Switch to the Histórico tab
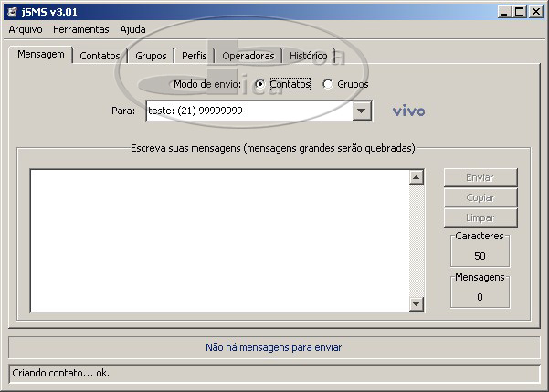The width and height of the screenshot is (549, 392). (x=308, y=56)
